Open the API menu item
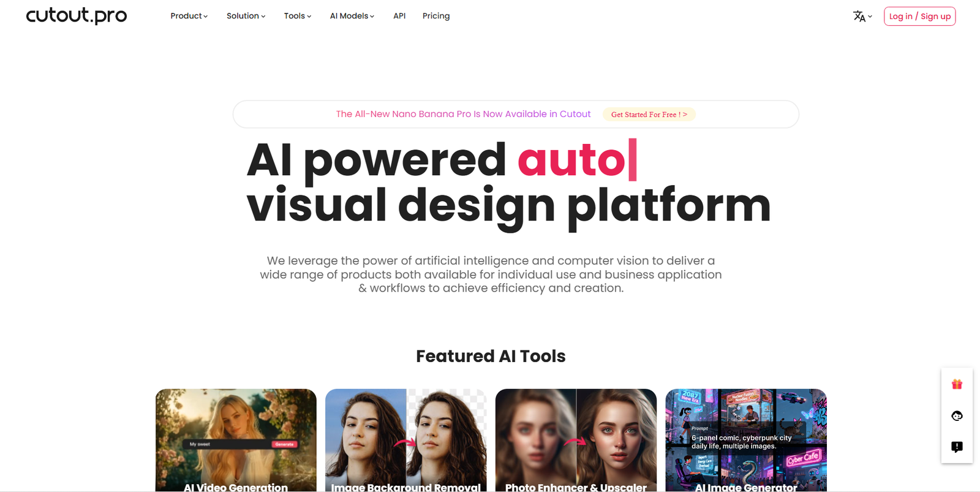Image resolution: width=980 pixels, height=492 pixels. click(399, 16)
